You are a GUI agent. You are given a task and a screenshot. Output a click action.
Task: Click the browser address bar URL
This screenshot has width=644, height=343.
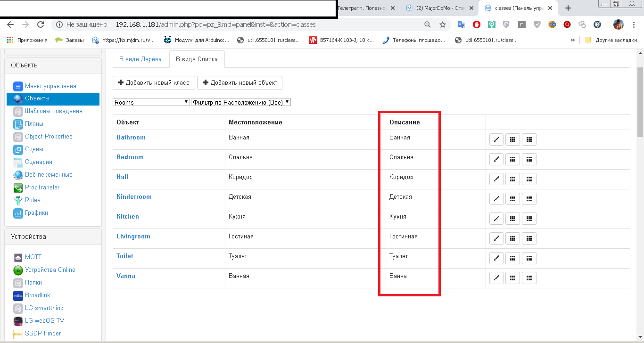point(215,24)
